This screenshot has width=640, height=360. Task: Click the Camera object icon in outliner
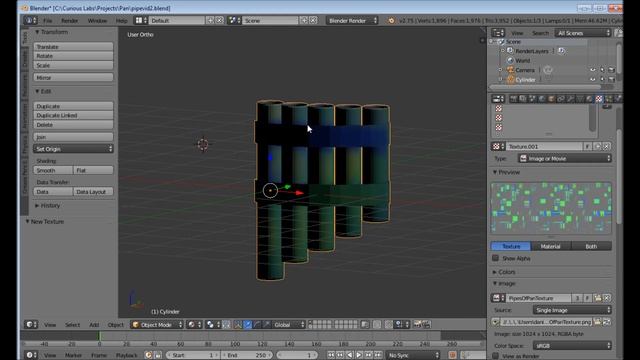tap(510, 70)
